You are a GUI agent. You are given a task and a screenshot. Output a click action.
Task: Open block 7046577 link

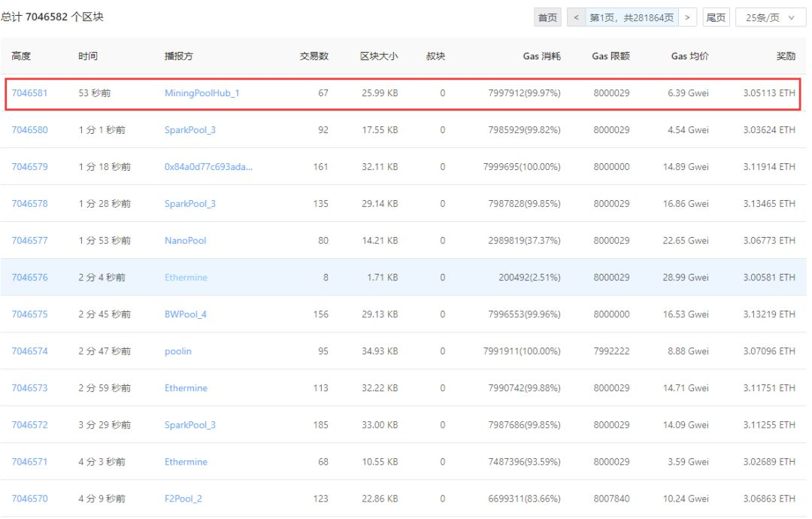coord(29,241)
